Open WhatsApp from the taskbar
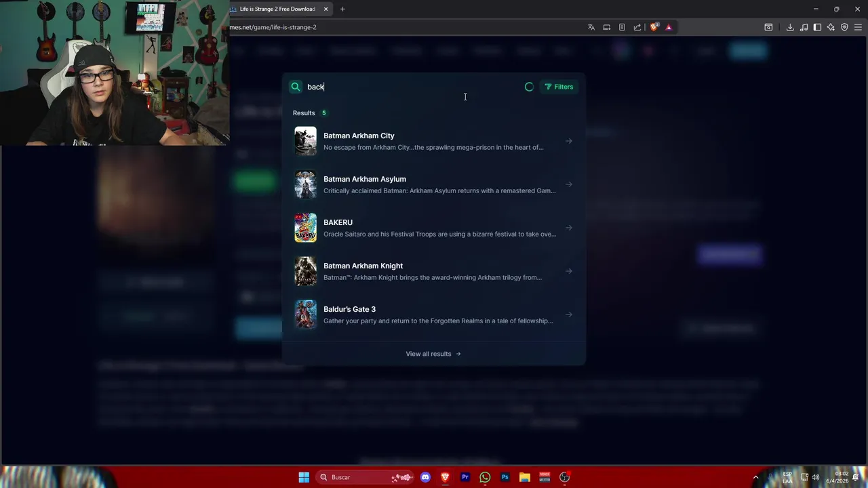868x488 pixels. tap(485, 477)
